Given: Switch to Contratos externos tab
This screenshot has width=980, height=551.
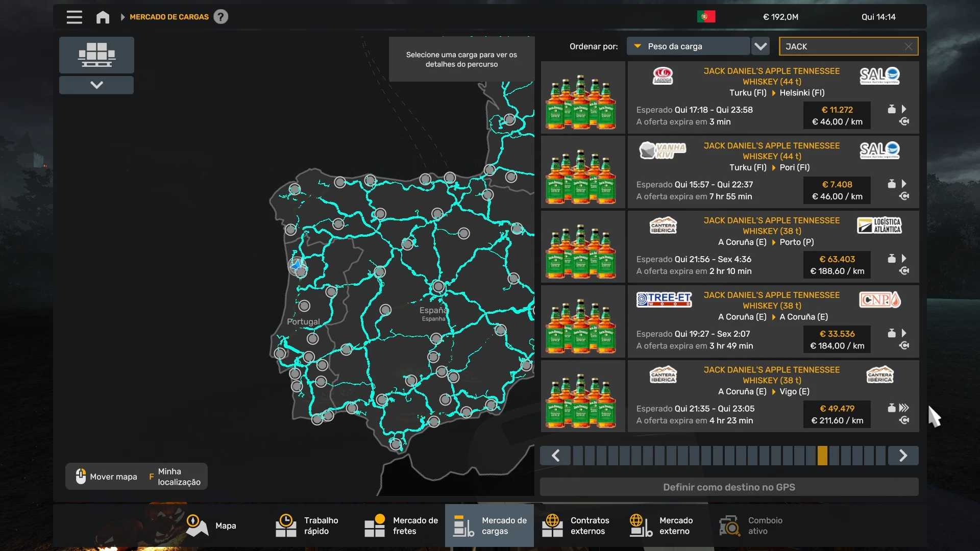Looking at the screenshot, I should (x=578, y=525).
